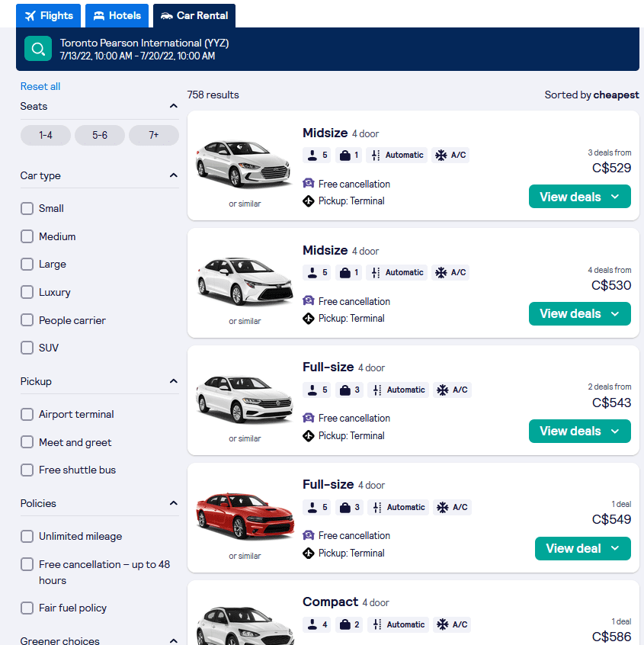Click the free cancellation icon under the red Full-size car
Screen dimensions: 644x645
pyautogui.click(x=308, y=535)
